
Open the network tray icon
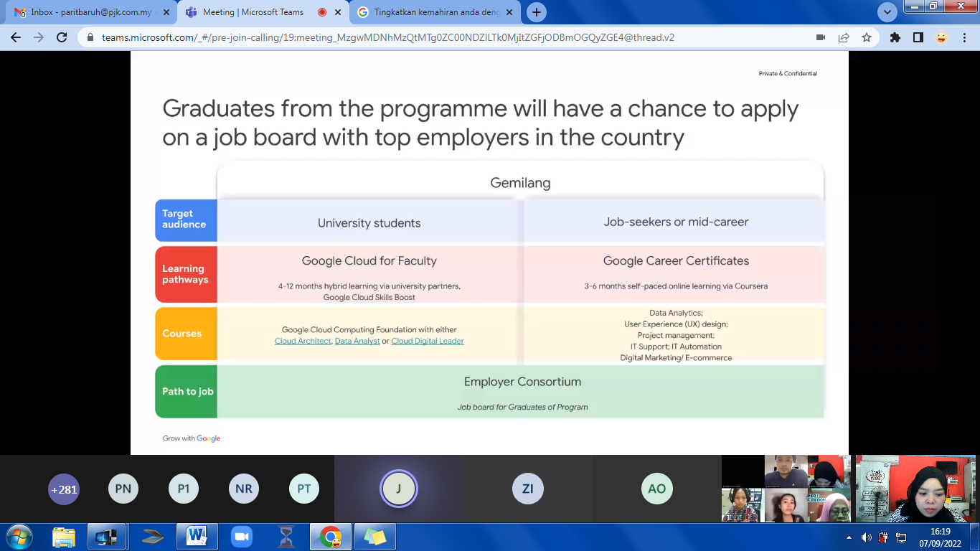click(x=901, y=537)
